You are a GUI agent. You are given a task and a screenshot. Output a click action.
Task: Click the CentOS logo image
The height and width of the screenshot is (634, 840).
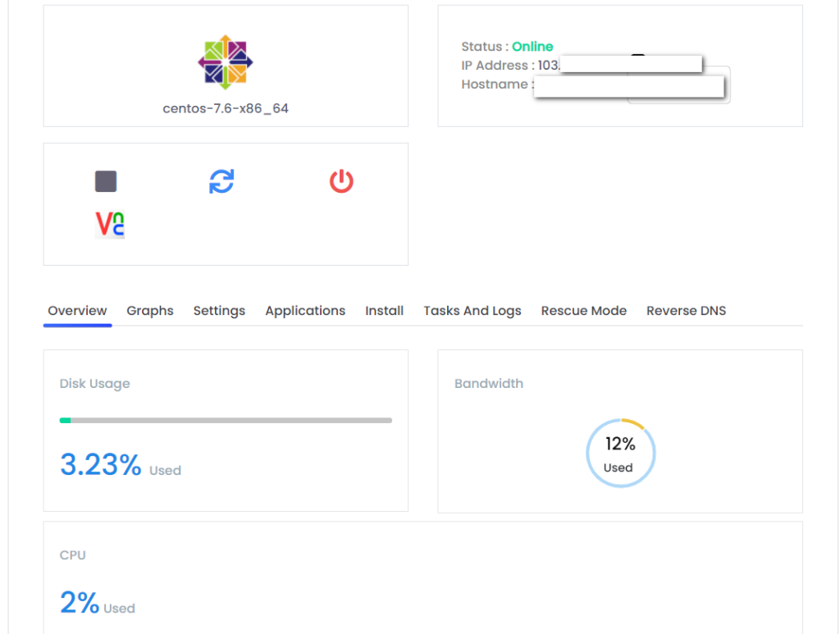[x=226, y=62]
